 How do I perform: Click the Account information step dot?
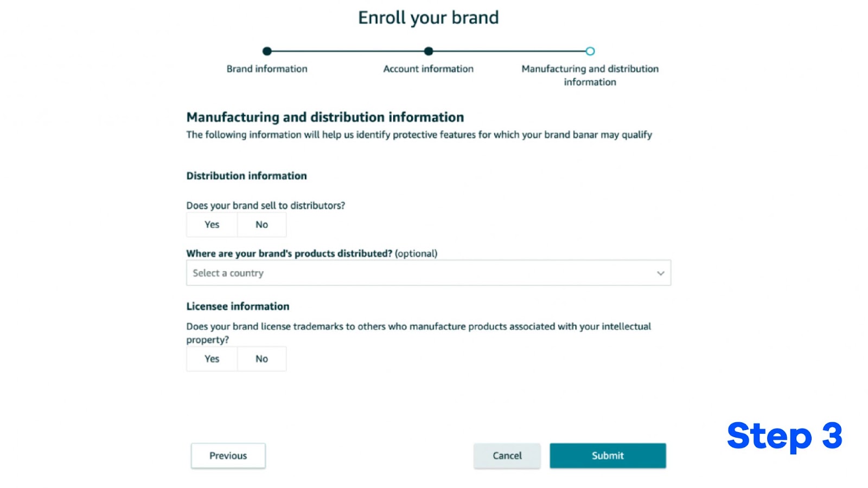[x=429, y=51]
